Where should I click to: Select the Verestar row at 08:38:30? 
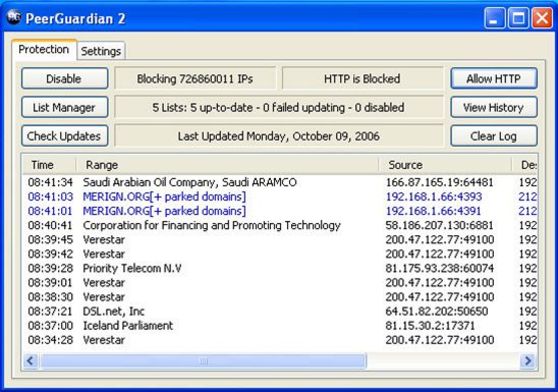click(x=280, y=297)
